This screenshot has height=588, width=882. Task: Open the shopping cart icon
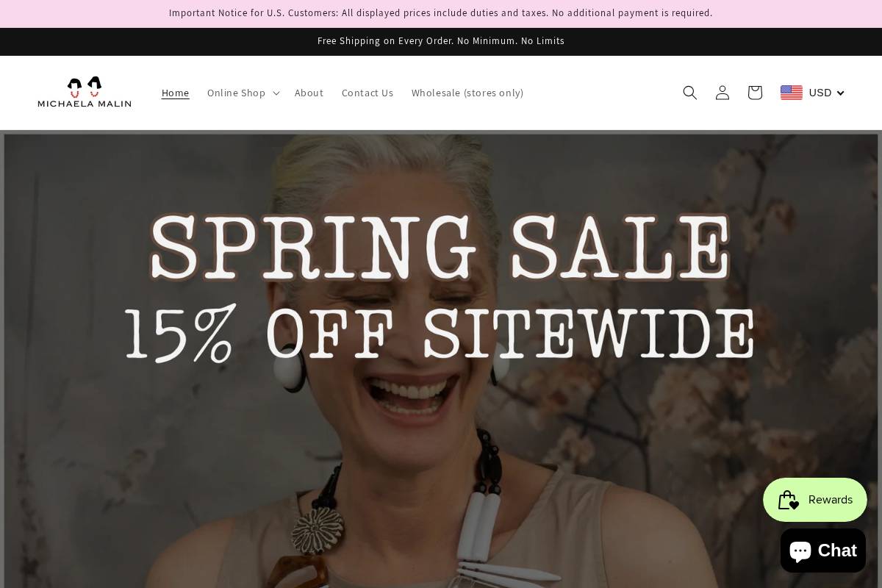(755, 93)
